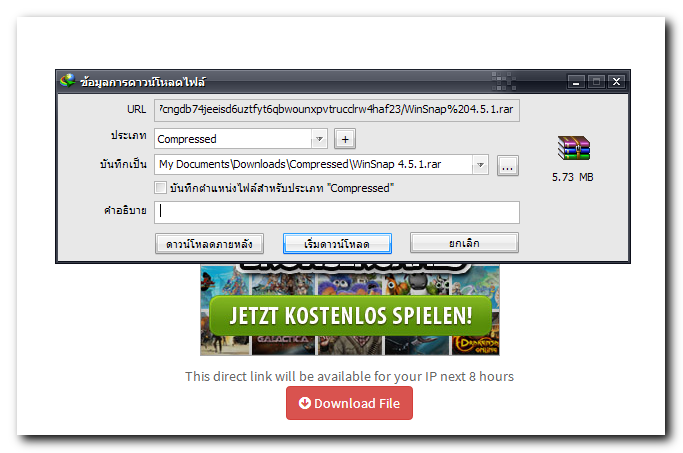Click the Start Download button
Screen dimensions: 683x453
[x=337, y=243]
